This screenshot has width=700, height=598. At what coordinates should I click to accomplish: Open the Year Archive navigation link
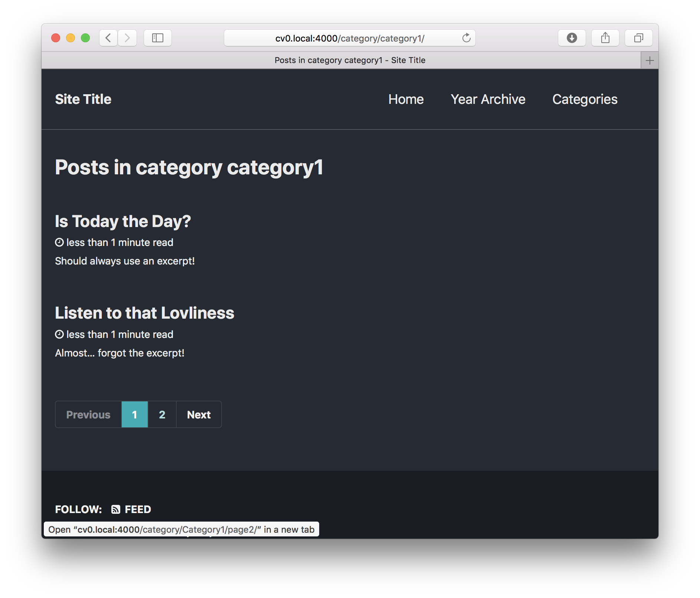488,99
